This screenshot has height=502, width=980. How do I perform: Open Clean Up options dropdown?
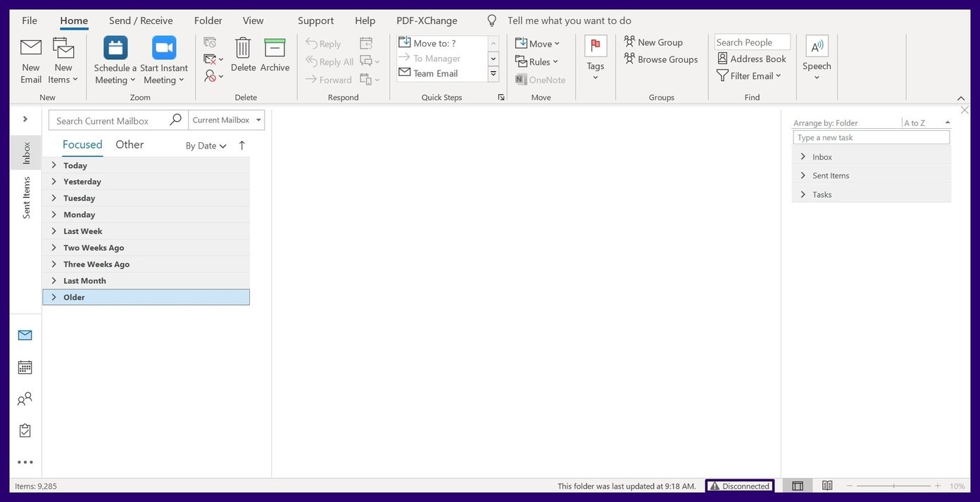point(214,59)
